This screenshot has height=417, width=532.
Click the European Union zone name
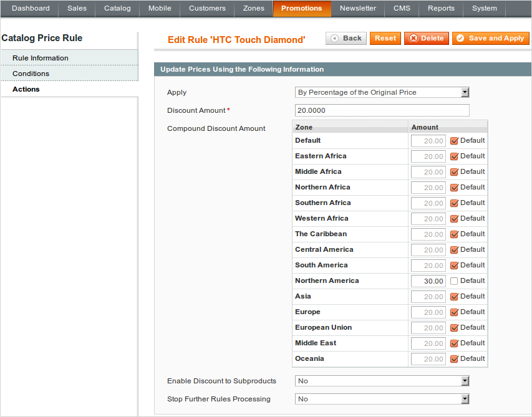(323, 327)
